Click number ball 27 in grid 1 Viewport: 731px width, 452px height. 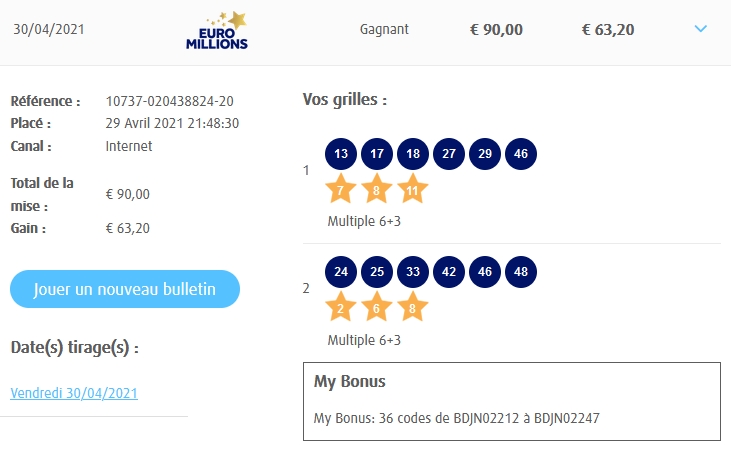pyautogui.click(x=449, y=154)
